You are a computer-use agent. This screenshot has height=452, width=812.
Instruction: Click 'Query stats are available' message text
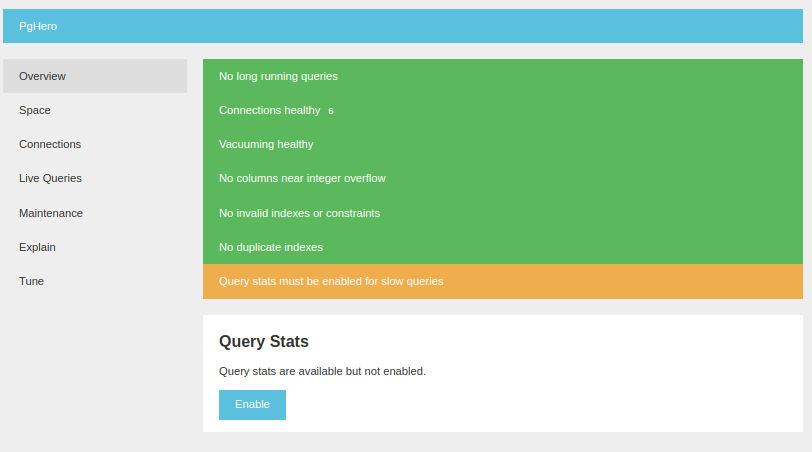(x=322, y=371)
